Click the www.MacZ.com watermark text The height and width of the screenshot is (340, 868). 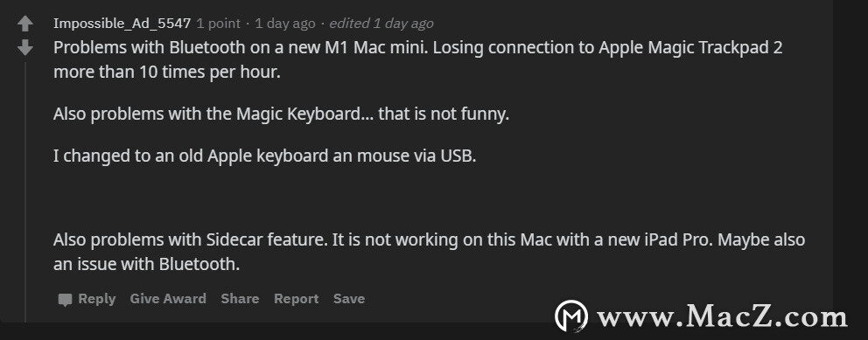pyautogui.click(x=723, y=316)
